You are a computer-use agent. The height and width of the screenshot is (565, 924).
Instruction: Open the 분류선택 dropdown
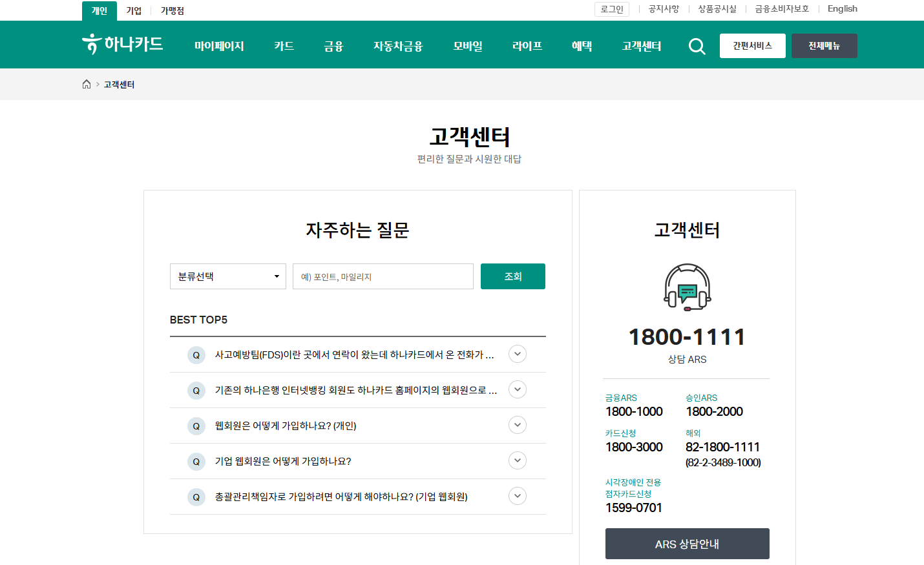[228, 276]
